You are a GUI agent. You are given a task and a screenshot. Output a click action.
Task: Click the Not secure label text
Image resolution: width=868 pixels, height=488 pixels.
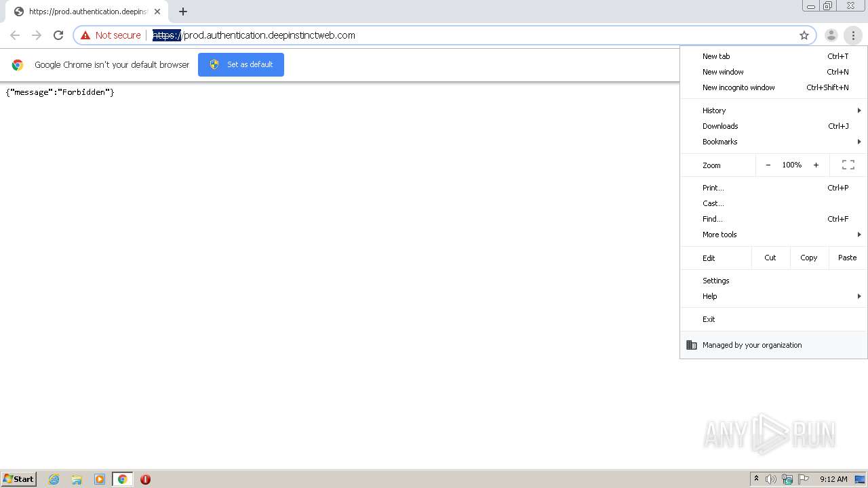coord(118,35)
